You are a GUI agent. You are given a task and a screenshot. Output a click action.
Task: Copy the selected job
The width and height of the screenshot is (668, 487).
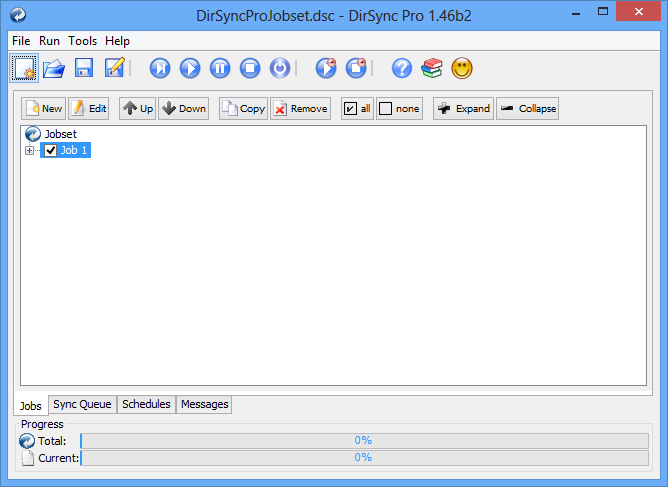pyautogui.click(x=244, y=109)
